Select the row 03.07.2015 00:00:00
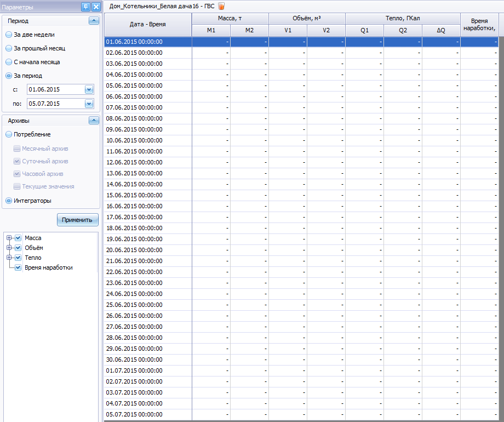The image size is (504, 422). tap(301, 392)
